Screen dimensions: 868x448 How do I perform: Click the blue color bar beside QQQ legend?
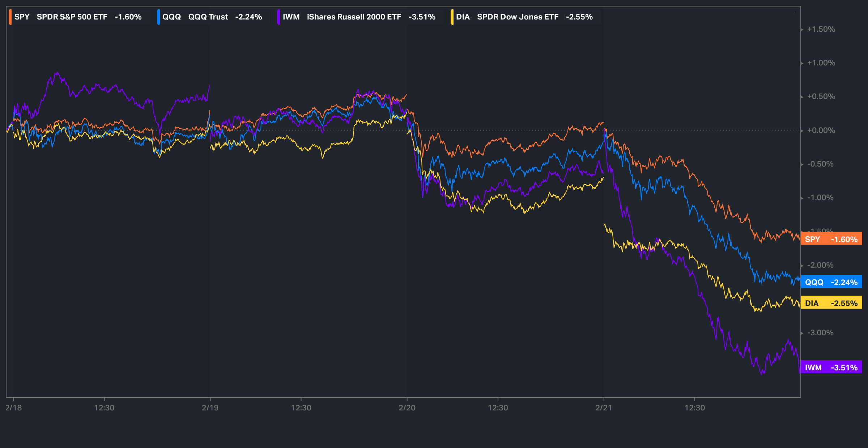(x=158, y=17)
